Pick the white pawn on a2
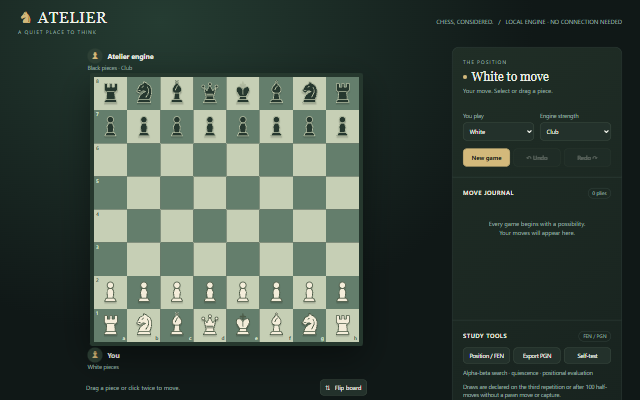This screenshot has width=640, height=400. point(111,292)
